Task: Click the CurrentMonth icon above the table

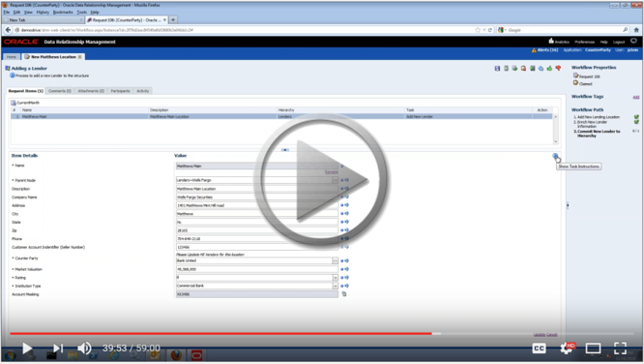Action: tap(14, 103)
